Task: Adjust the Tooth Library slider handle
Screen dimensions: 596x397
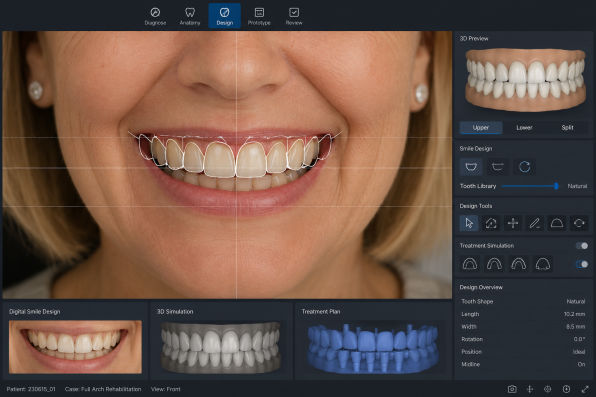Action: tap(556, 186)
